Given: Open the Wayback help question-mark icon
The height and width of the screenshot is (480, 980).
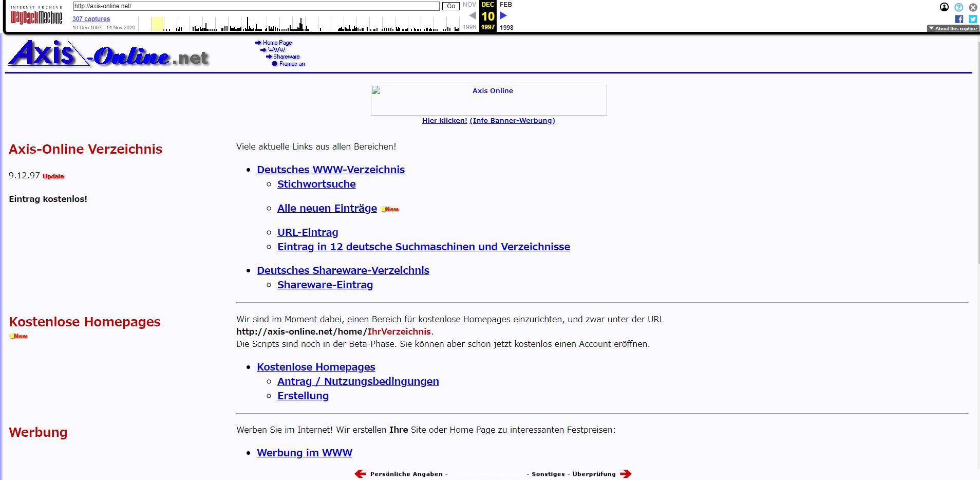Looking at the screenshot, I should point(958,7).
